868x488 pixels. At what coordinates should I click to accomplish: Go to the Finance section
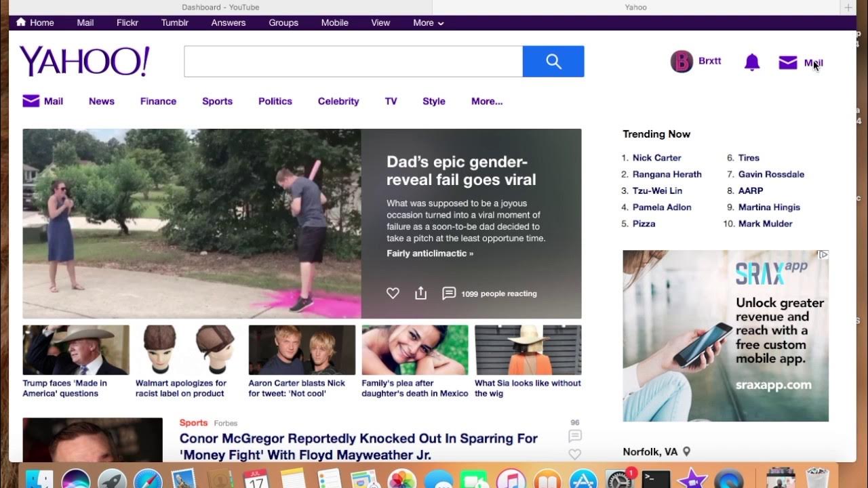pos(158,101)
